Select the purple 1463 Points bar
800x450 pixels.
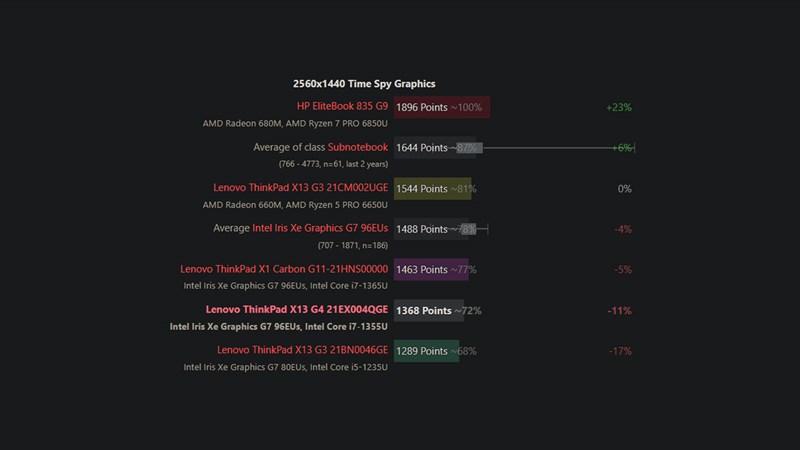(430, 270)
